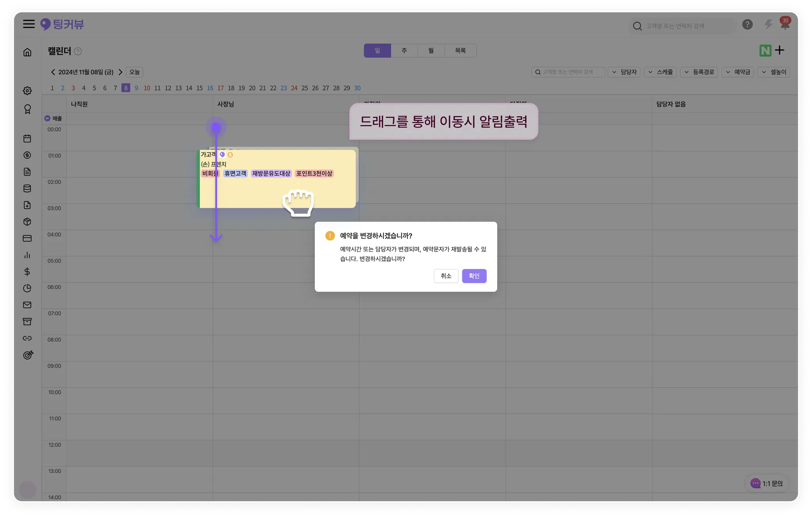Click the hamburger menu icon
The height and width of the screenshot is (517, 812).
pos(29,24)
